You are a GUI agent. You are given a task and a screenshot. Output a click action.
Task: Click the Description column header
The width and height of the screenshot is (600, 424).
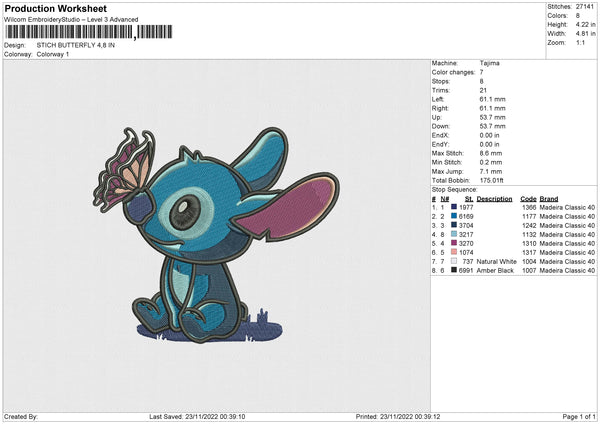(494, 199)
